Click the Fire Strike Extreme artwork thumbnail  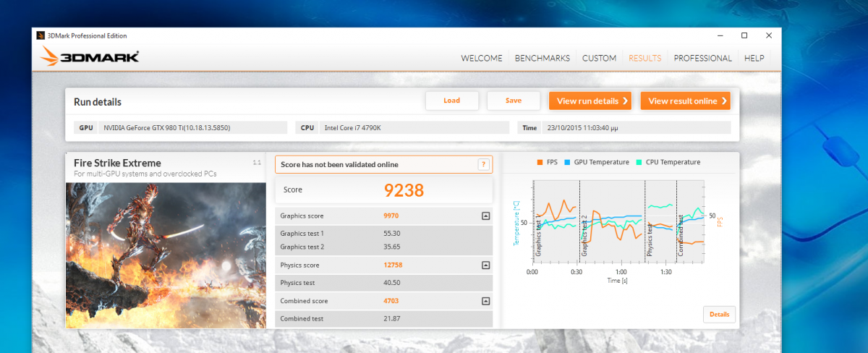(166, 255)
